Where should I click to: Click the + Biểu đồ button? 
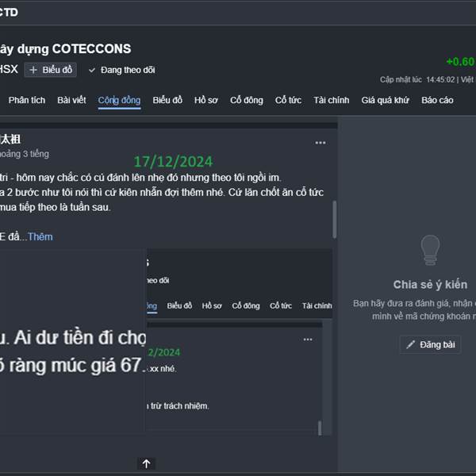51,70
